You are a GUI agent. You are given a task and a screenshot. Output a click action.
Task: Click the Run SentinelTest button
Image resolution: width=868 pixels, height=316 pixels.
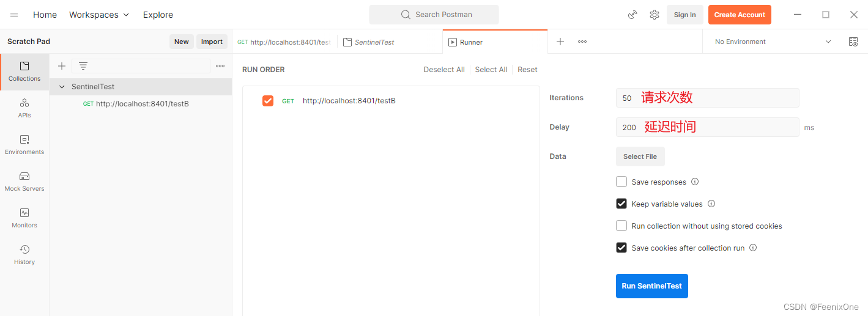(x=651, y=286)
